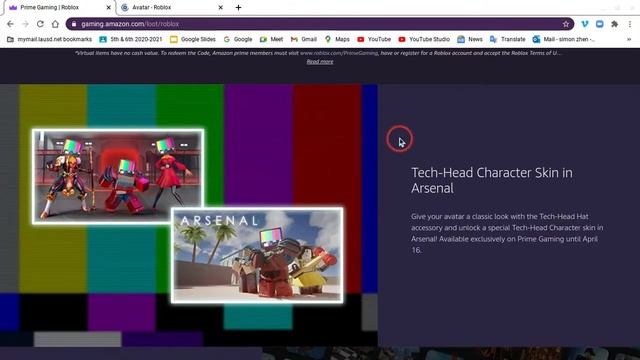Open a new tab with plus

tap(238, 7)
